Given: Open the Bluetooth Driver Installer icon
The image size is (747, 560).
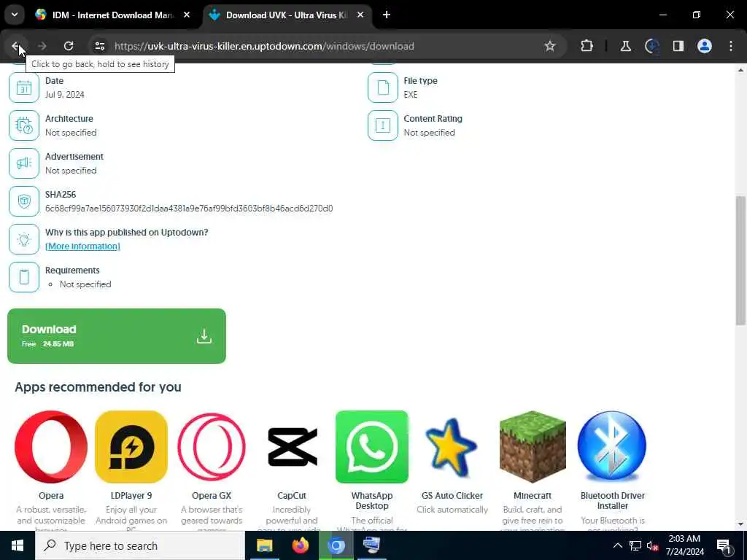Looking at the screenshot, I should click(612, 446).
